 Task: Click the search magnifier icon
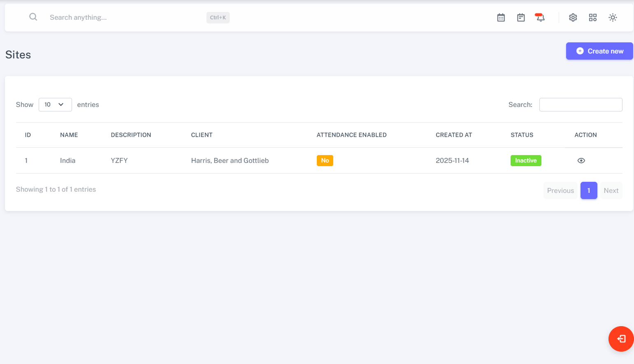(x=33, y=17)
